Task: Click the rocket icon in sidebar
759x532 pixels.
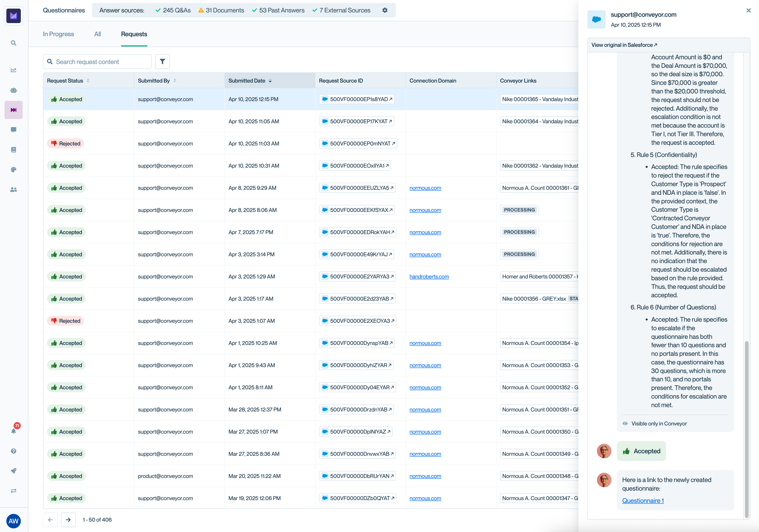Action: 14,471
